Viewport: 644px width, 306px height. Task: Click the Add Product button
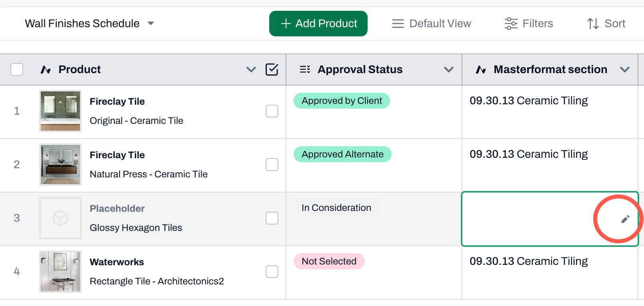click(318, 24)
